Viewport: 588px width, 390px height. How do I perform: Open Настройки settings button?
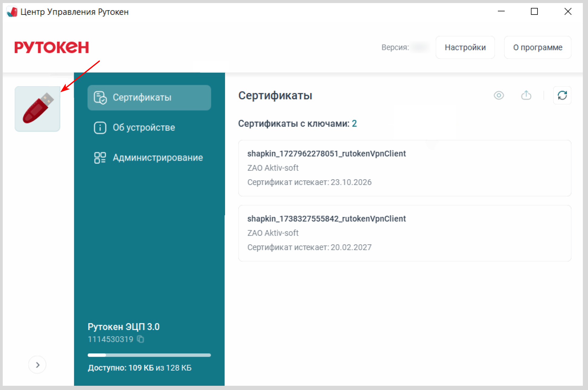click(465, 48)
